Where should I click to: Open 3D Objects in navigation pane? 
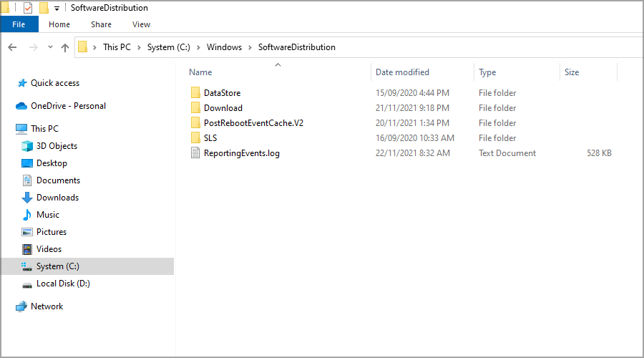point(57,146)
